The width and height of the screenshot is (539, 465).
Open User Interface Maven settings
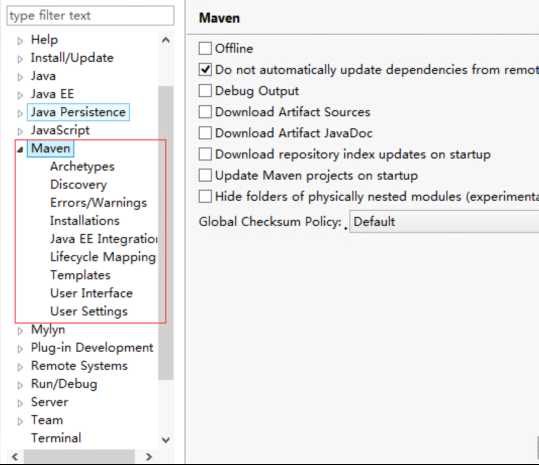click(91, 293)
